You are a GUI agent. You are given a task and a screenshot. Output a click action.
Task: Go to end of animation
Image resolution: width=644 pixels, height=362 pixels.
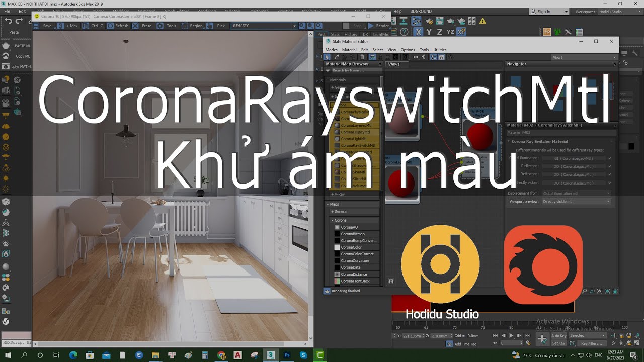point(528,335)
